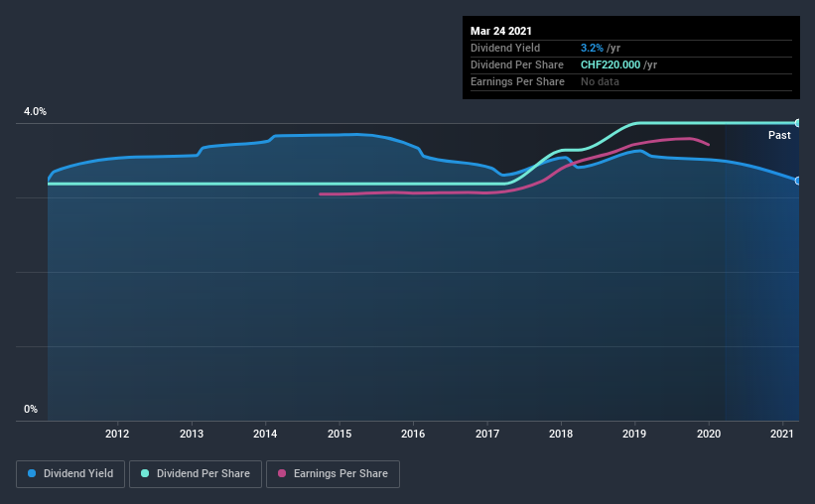Toggle the Dividend Yield legend button
This screenshot has width=815, height=504.
point(70,474)
